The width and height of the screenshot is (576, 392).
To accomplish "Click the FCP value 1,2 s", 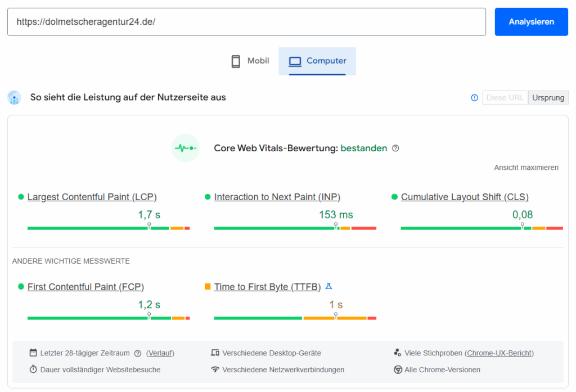I will (x=149, y=305).
